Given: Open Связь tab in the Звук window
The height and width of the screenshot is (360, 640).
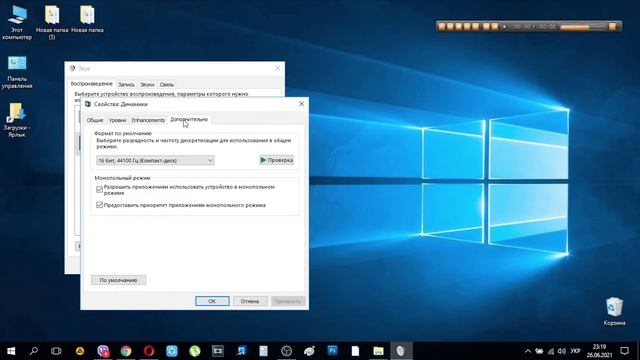Looking at the screenshot, I should tap(167, 84).
